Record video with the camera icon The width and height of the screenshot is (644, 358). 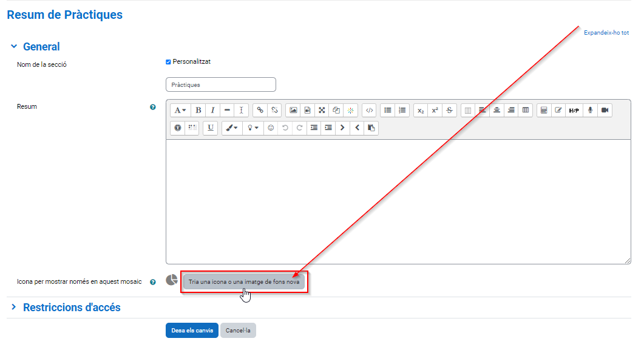click(605, 110)
